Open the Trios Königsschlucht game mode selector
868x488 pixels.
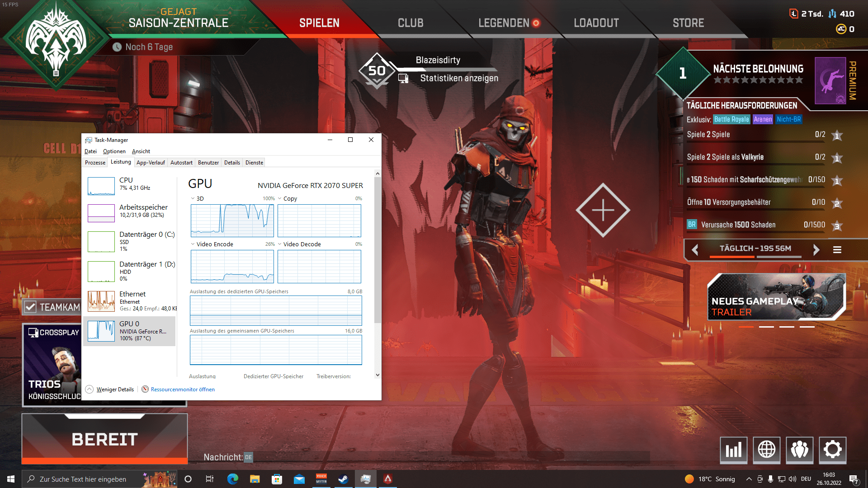(x=52, y=364)
